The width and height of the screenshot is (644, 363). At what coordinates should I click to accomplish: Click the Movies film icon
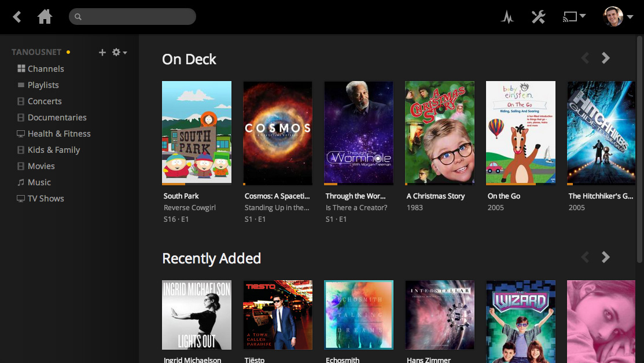20,166
